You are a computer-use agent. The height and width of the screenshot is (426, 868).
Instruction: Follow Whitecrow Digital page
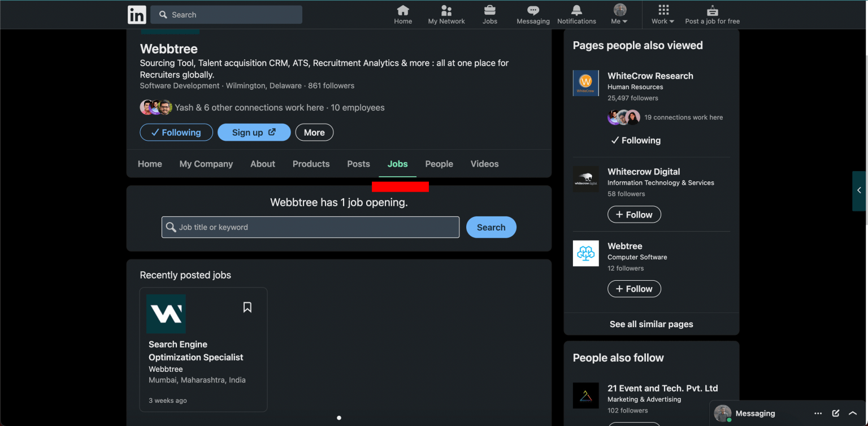pyautogui.click(x=634, y=215)
